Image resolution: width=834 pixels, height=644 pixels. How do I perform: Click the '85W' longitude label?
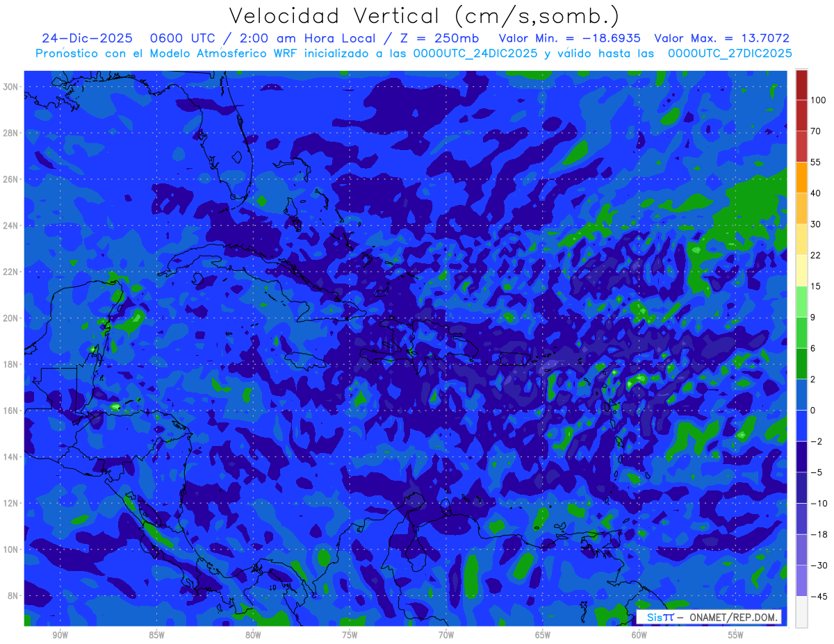(156, 635)
